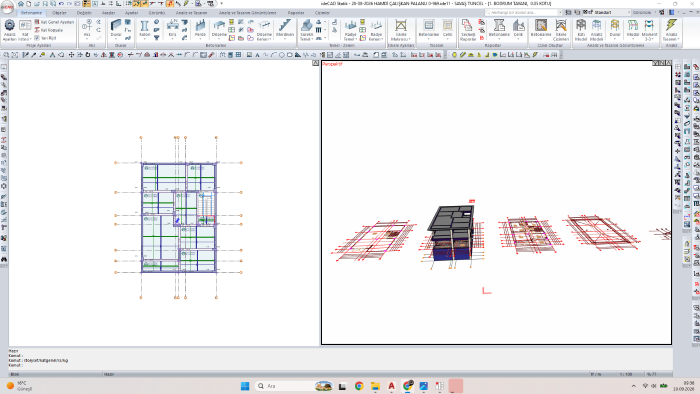700x394 pixels.
Task: Open Betonarme çizim oluştur tool
Action: click(x=541, y=29)
